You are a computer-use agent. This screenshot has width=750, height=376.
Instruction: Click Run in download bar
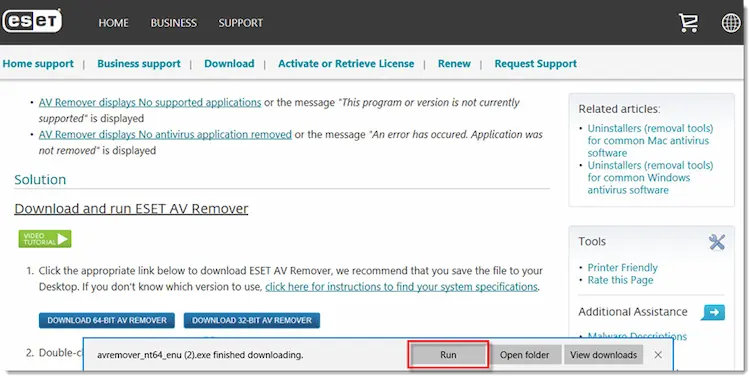[448, 355]
